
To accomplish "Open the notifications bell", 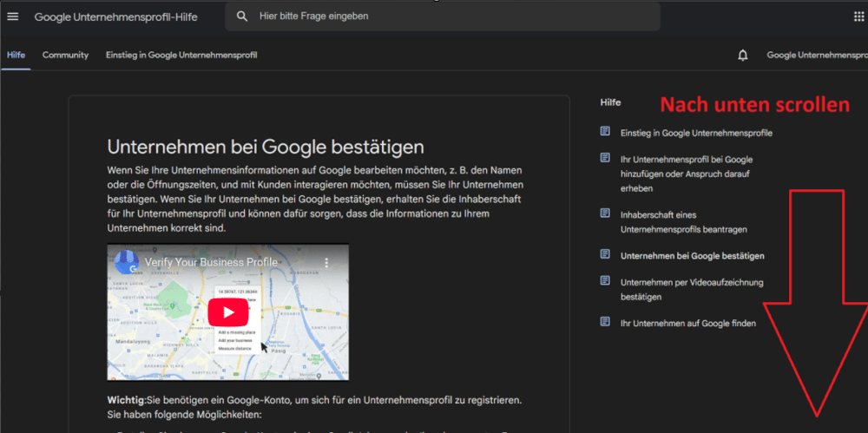I will (x=743, y=55).
